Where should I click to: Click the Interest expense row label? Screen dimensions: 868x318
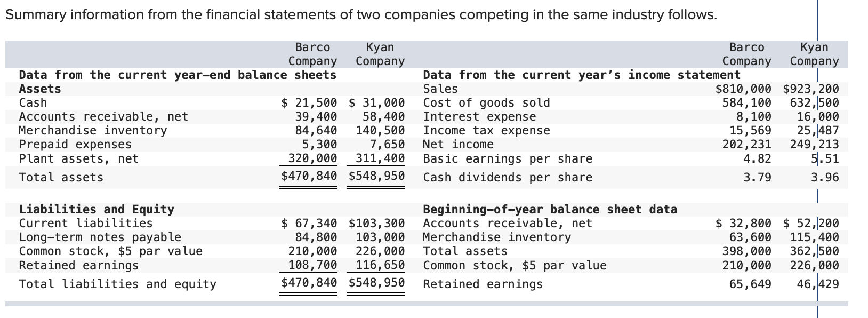pos(479,116)
